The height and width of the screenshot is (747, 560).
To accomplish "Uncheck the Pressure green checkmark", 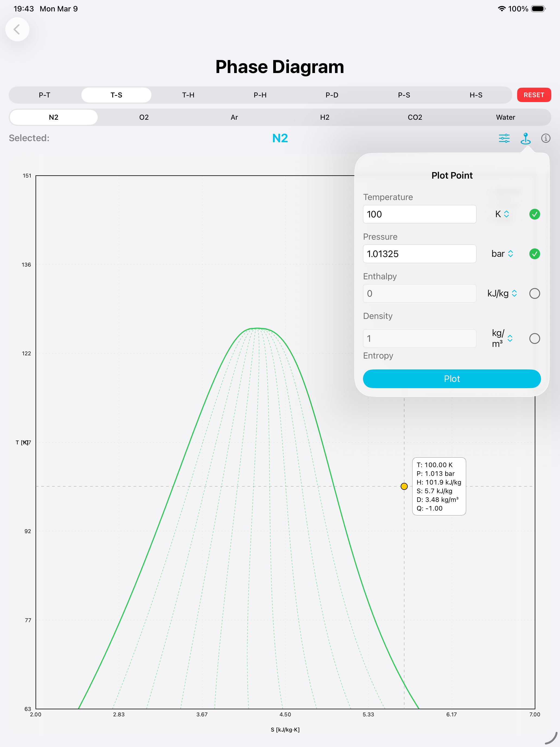I will [534, 254].
